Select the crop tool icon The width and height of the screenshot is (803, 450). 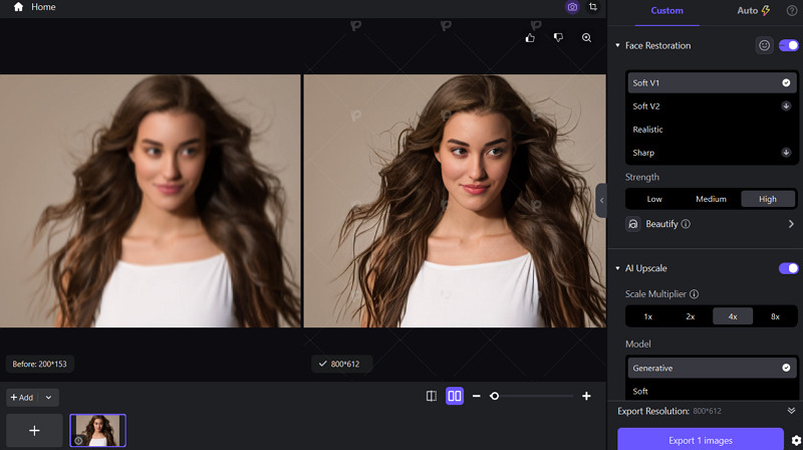pos(593,7)
